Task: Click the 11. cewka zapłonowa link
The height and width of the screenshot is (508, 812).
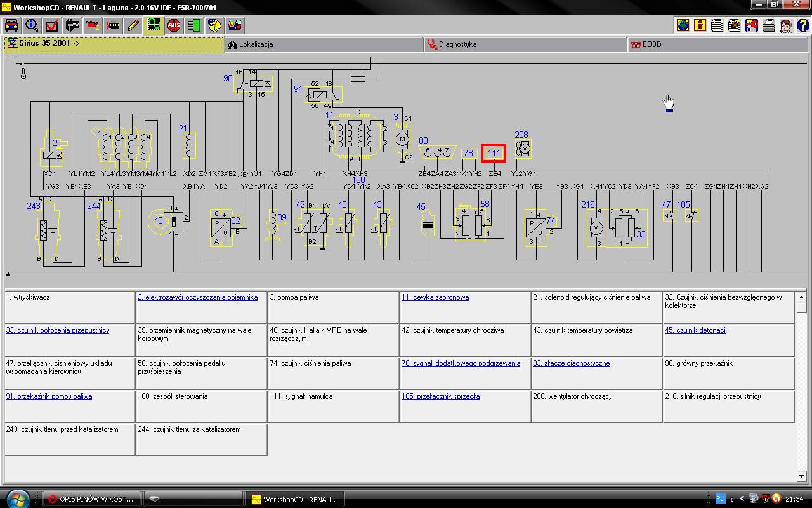Action: point(435,297)
